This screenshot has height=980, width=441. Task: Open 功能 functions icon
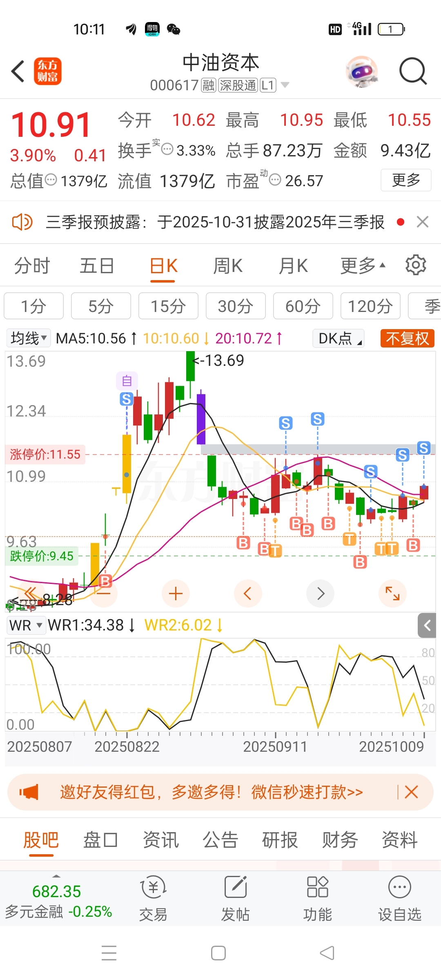pos(317,899)
